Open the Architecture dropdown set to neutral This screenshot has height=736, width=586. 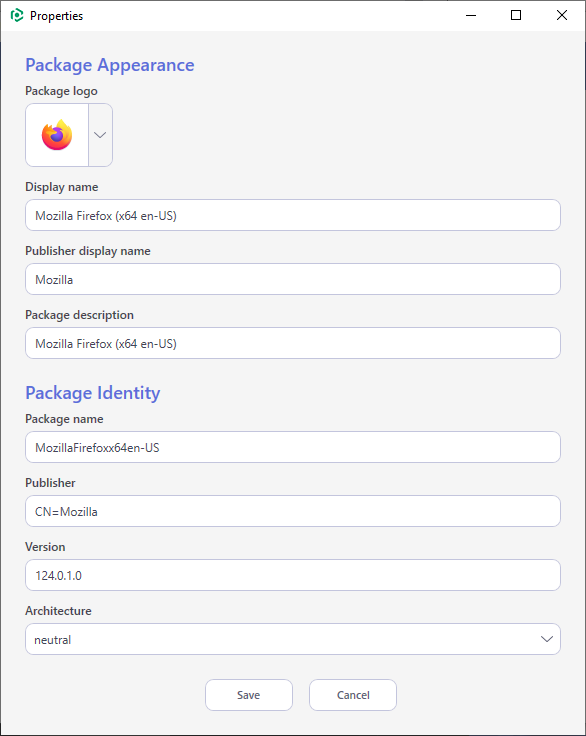coord(293,639)
